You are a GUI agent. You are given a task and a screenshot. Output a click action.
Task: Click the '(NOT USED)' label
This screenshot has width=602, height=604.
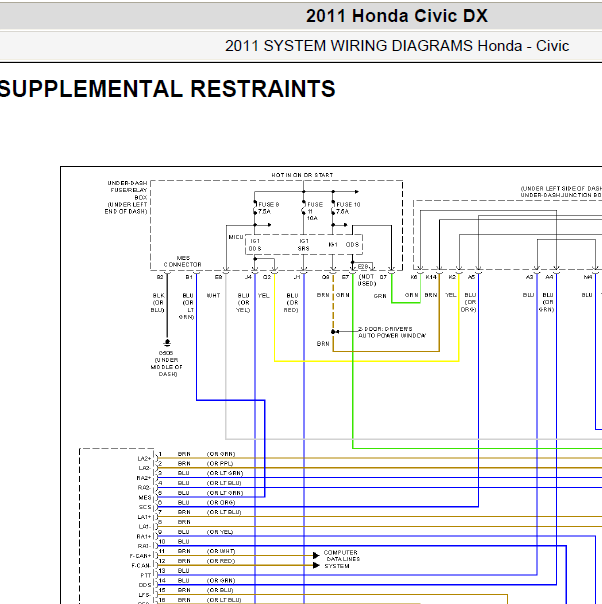coord(366,280)
